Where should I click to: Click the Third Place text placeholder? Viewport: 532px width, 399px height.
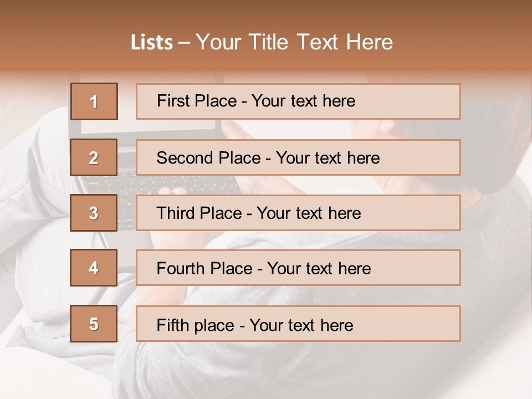298,213
